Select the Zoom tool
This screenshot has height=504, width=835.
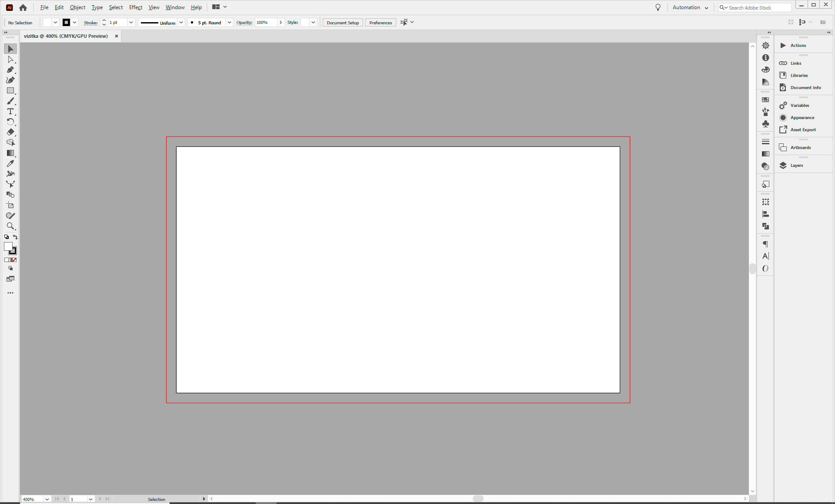click(10, 226)
